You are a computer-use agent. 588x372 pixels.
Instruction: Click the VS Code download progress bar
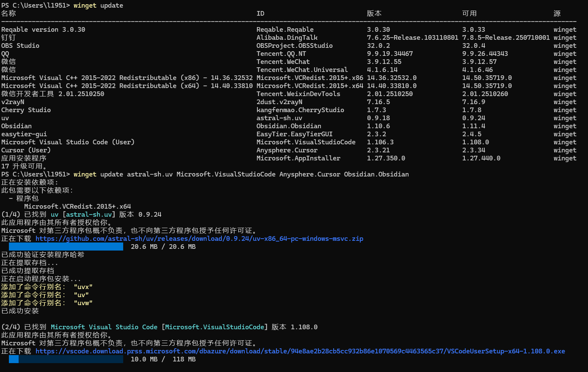[66, 359]
